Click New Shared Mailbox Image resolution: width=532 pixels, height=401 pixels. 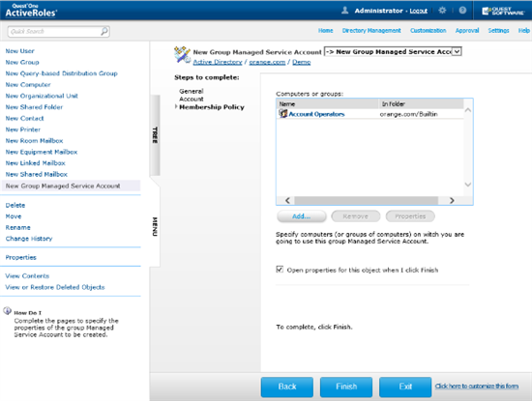click(37, 174)
